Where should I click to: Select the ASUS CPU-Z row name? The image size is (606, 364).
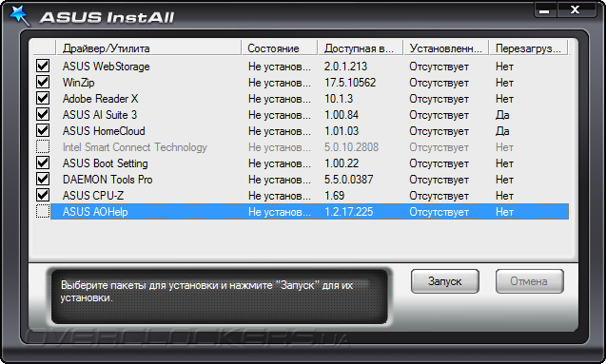[93, 196]
